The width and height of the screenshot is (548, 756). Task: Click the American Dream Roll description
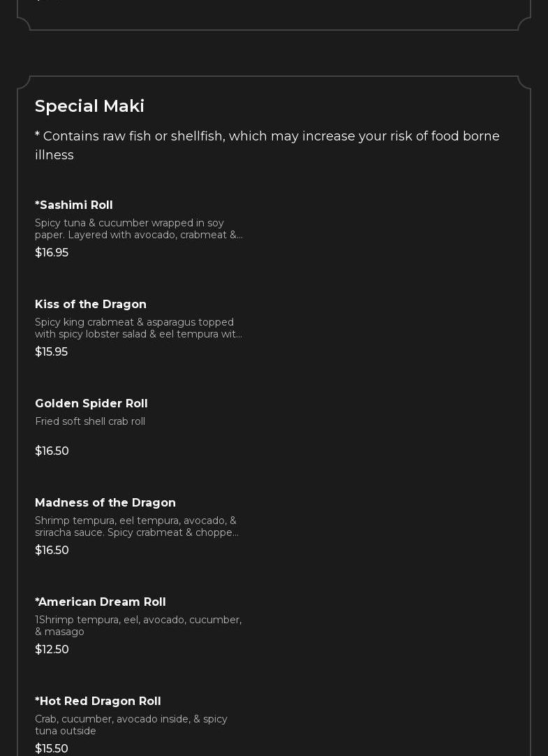[x=138, y=625]
